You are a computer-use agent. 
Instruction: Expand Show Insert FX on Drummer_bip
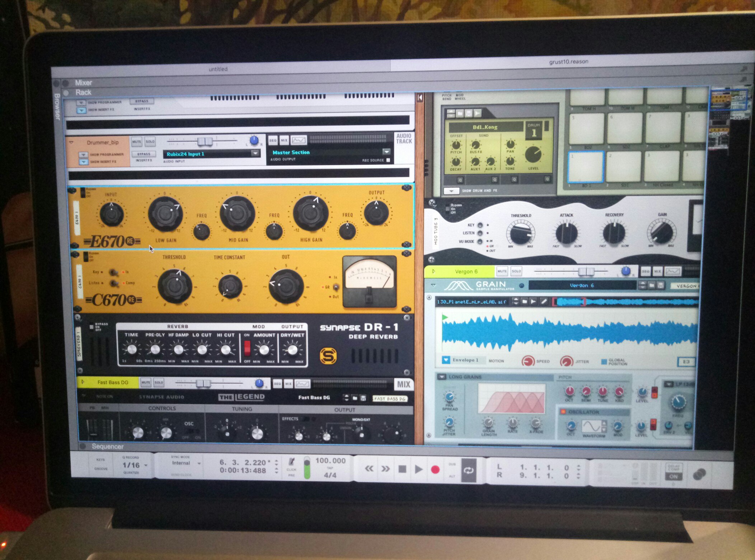tap(83, 162)
